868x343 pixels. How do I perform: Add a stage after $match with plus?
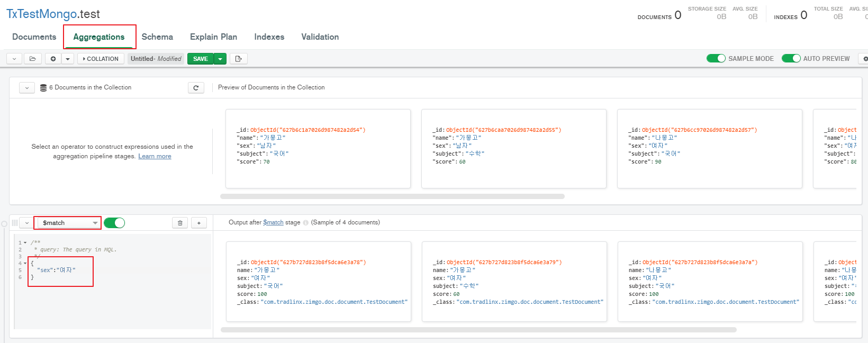click(199, 223)
